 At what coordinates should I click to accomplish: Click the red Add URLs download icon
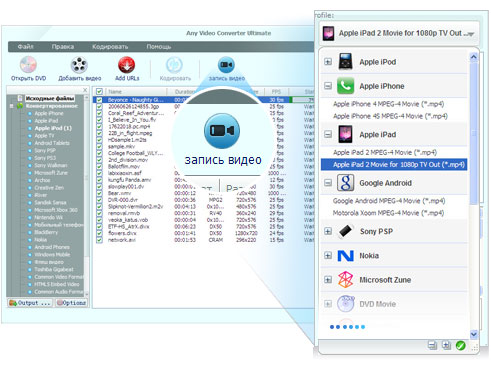coord(127,65)
